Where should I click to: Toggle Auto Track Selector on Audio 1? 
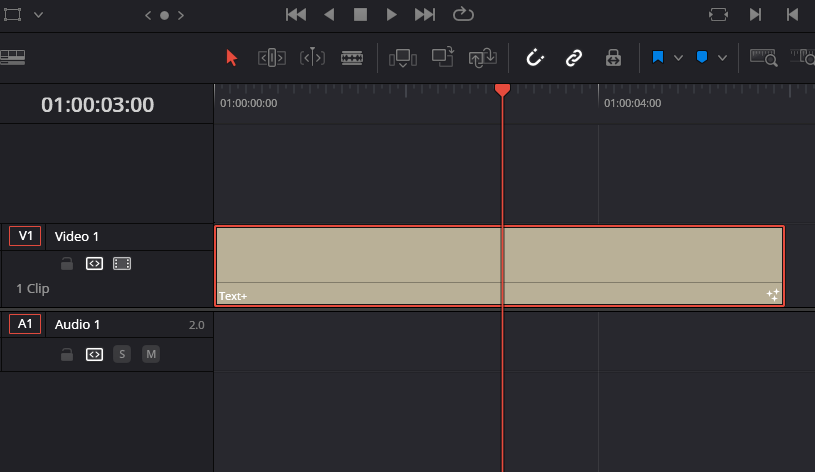coord(94,355)
